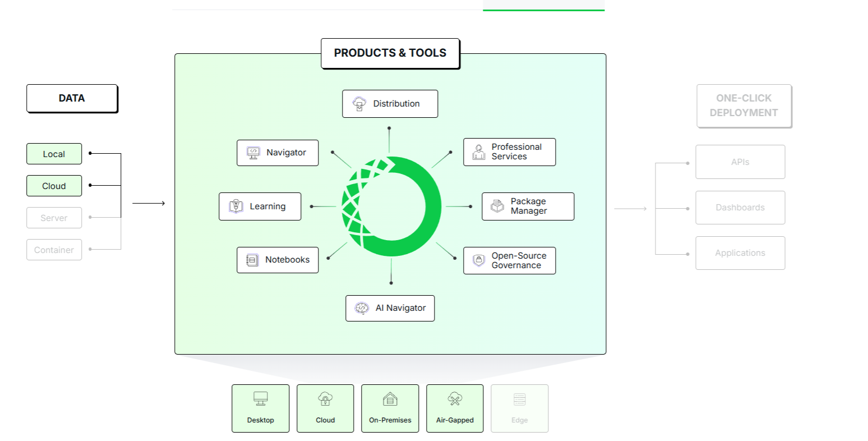Image resolution: width=868 pixels, height=441 pixels.
Task: Select the Cloud data source box
Action: (x=54, y=186)
